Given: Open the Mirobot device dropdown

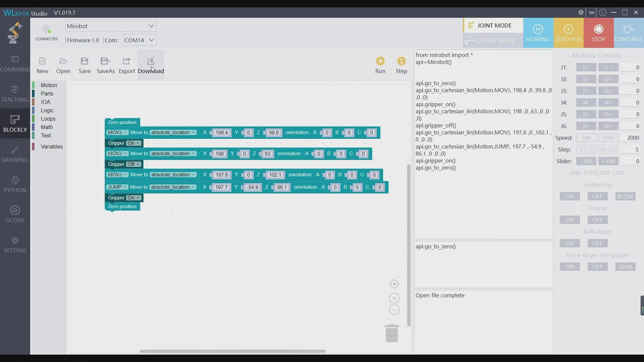Looking at the screenshot, I should click(x=111, y=26).
